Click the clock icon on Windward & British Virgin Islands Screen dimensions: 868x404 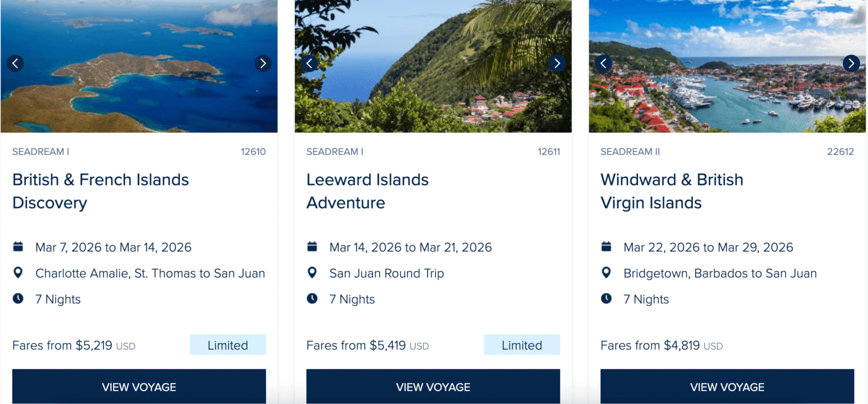coord(606,299)
